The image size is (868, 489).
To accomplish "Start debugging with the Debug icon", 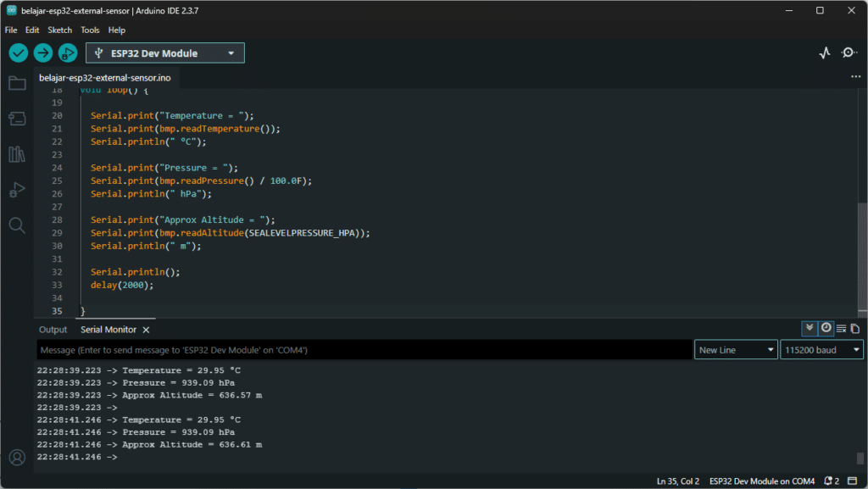I will tap(68, 53).
